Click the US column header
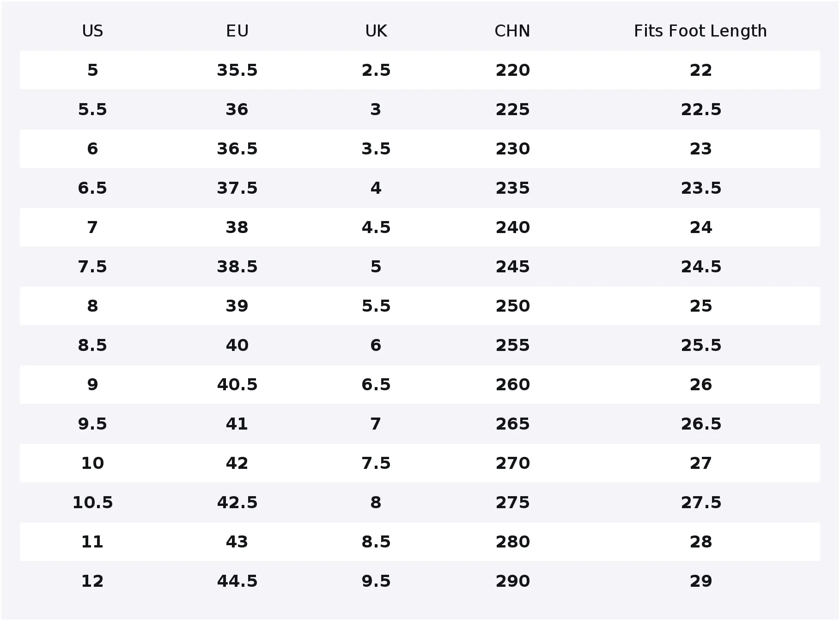The width and height of the screenshot is (840, 621). point(92,31)
